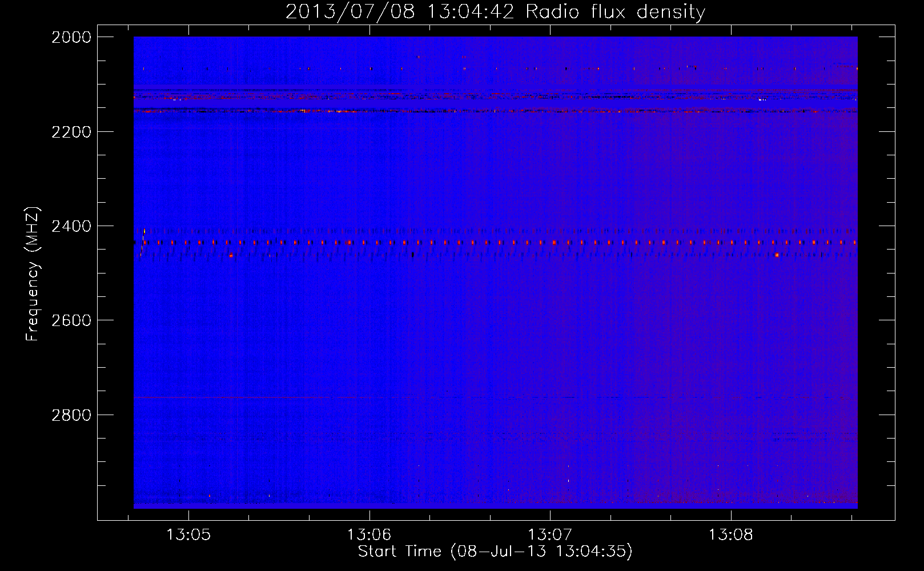Click the 2800 frequency tick label
Image resolution: width=924 pixels, height=571 pixels.
71,415
